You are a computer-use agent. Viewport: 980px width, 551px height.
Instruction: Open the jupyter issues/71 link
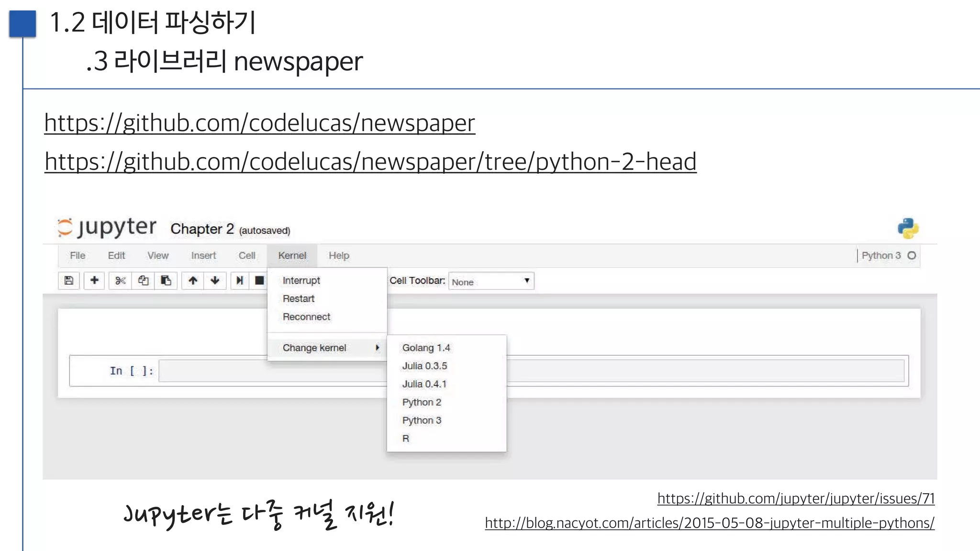tap(796, 499)
